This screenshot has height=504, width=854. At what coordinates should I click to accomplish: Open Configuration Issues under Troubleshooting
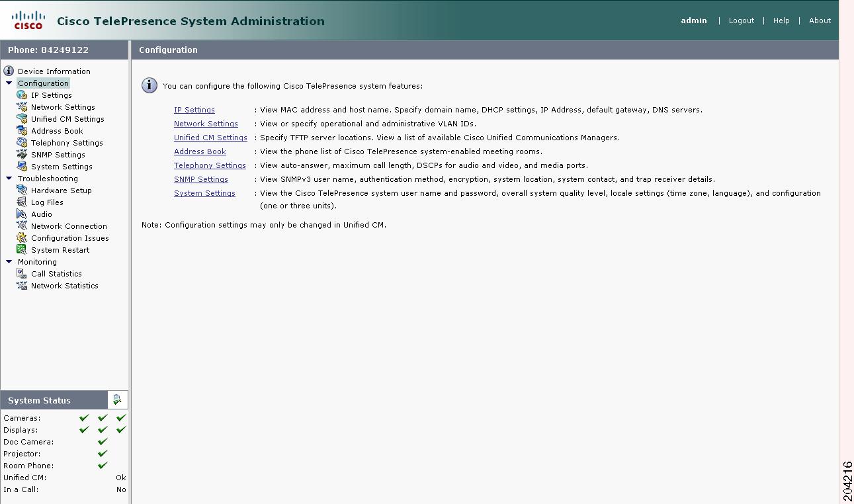(x=70, y=238)
